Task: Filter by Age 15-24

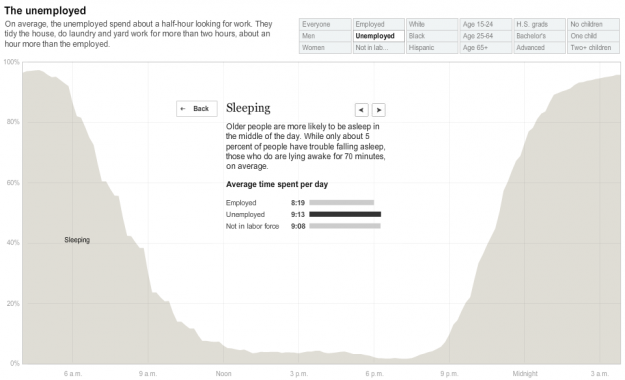Action: [486, 24]
